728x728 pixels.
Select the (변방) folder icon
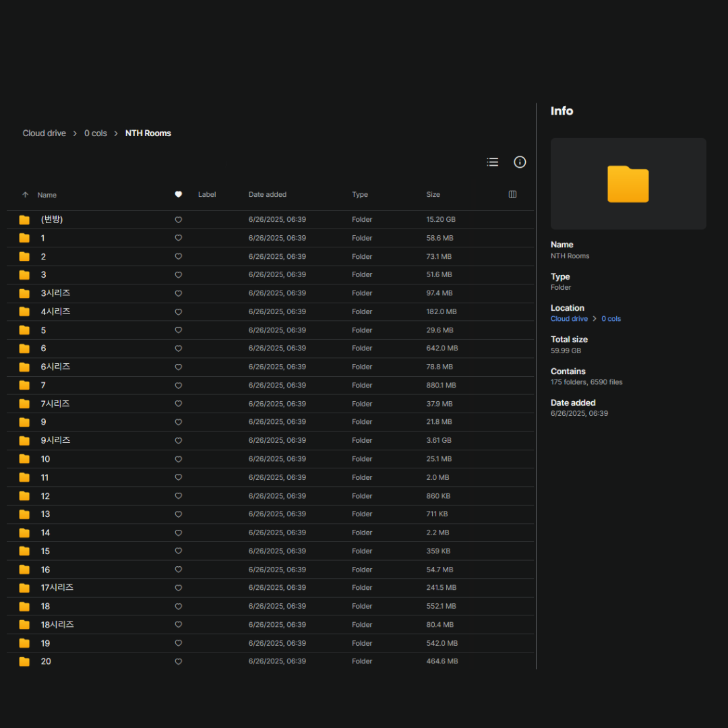24,220
